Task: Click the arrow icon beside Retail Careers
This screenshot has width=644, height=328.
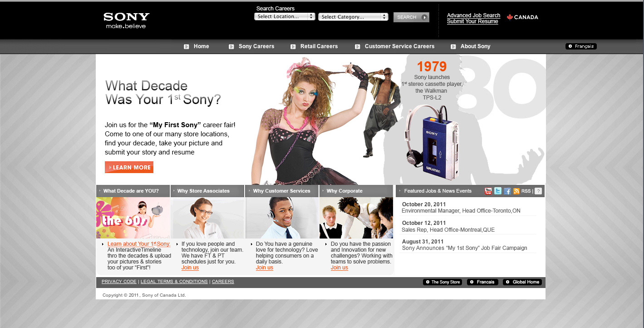Action: 293,46
